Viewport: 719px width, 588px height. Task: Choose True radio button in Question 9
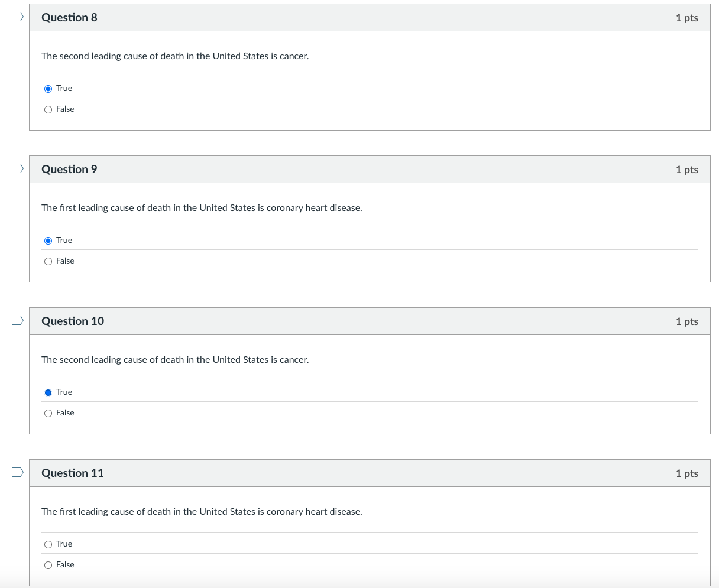(x=48, y=241)
